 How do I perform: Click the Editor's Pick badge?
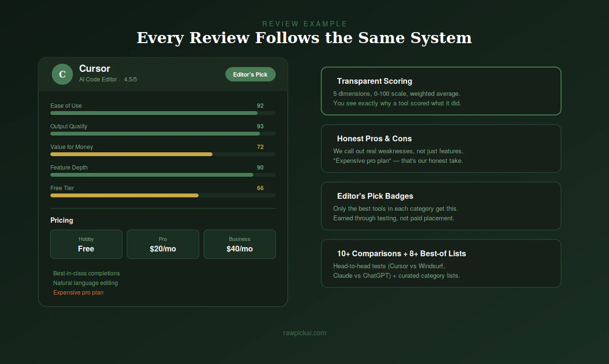pos(250,74)
